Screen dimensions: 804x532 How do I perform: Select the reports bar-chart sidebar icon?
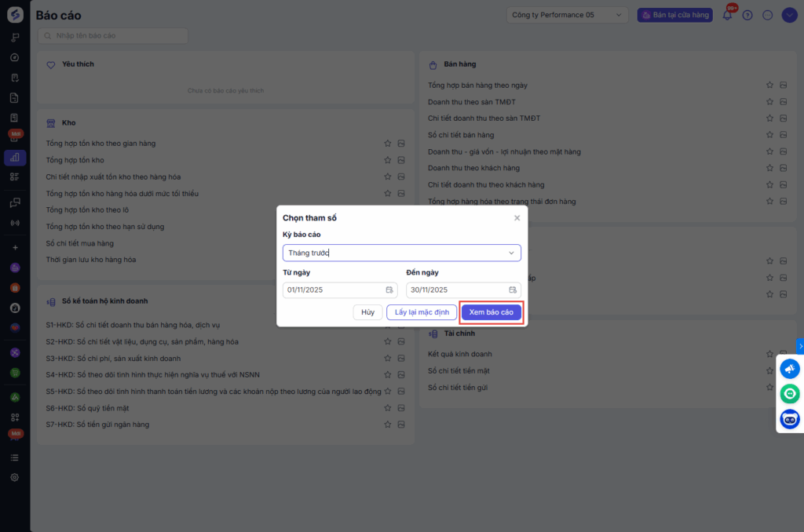coord(14,158)
